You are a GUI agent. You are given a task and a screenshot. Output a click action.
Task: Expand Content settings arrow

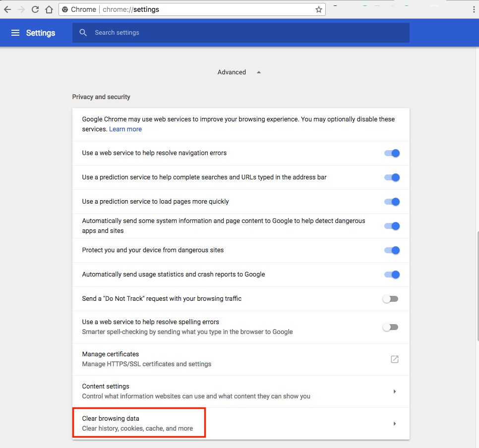(x=395, y=392)
